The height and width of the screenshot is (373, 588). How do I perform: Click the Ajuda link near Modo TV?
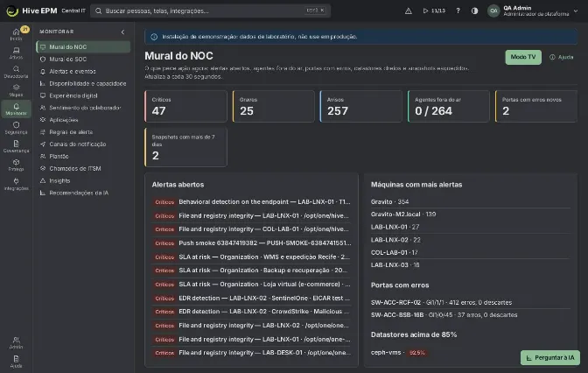point(562,57)
